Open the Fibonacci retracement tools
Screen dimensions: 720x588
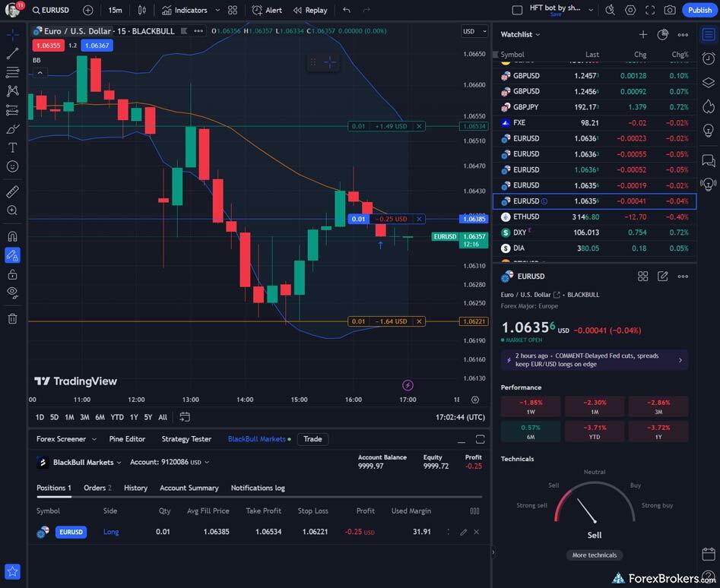[x=12, y=72]
